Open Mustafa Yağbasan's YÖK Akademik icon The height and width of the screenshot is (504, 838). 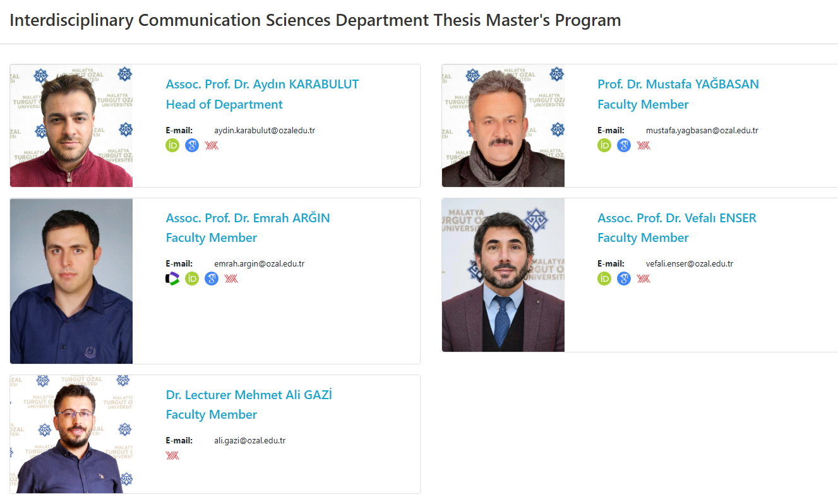click(643, 146)
